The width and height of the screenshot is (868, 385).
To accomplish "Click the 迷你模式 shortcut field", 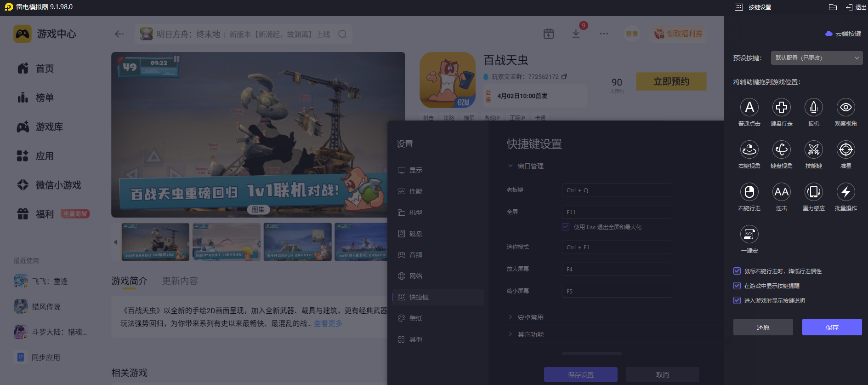I will pyautogui.click(x=617, y=247).
